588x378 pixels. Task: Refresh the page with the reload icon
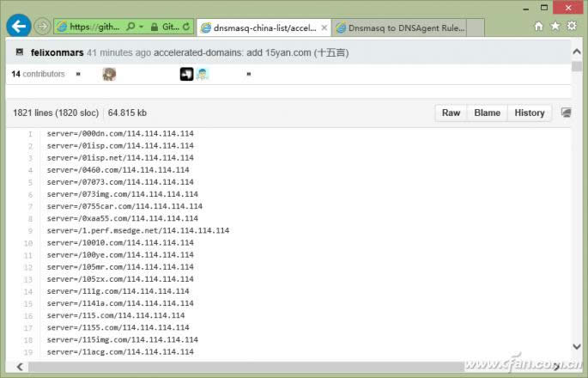pyautogui.click(x=186, y=27)
